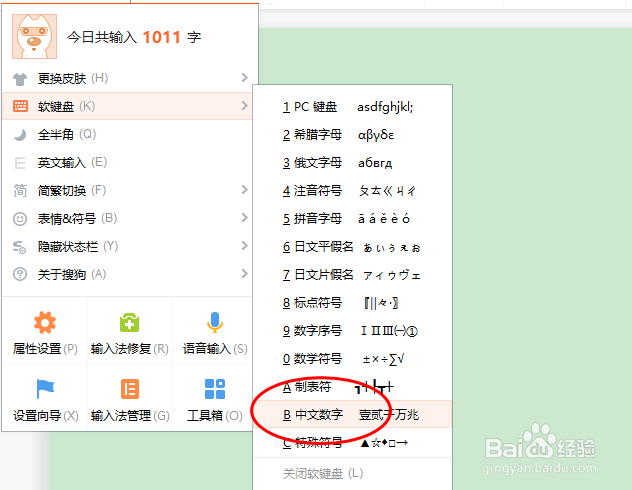Choose 5 拼音字母 soft keyboard
The width and height of the screenshot is (632, 490).
coord(353,219)
